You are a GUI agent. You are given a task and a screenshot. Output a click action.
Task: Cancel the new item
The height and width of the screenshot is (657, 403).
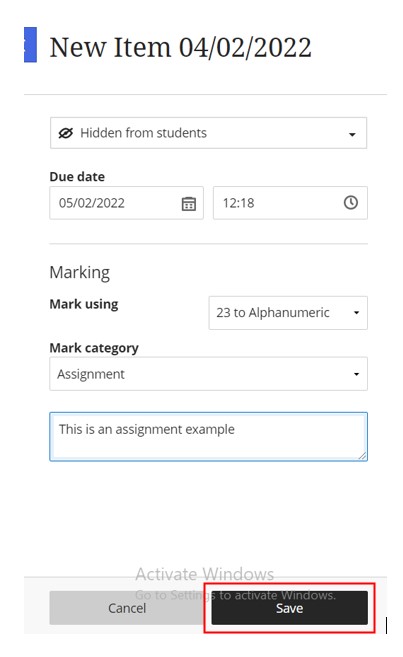click(x=127, y=608)
